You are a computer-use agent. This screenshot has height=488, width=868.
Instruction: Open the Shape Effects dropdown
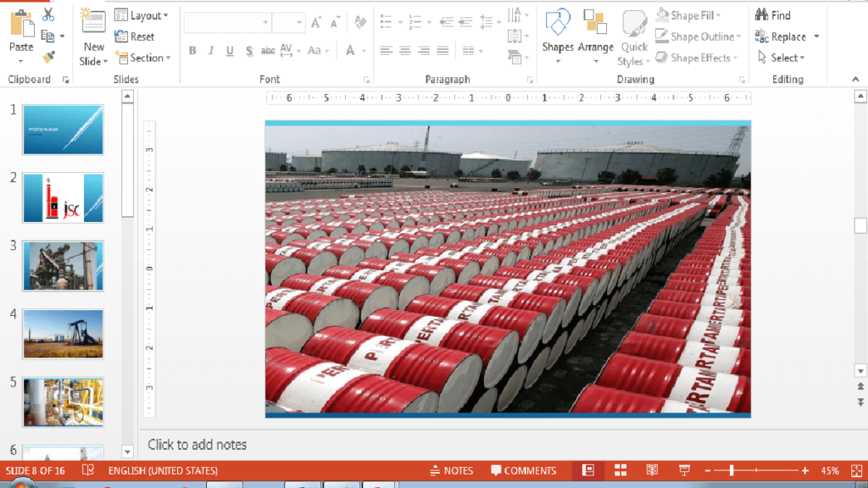pyautogui.click(x=697, y=58)
